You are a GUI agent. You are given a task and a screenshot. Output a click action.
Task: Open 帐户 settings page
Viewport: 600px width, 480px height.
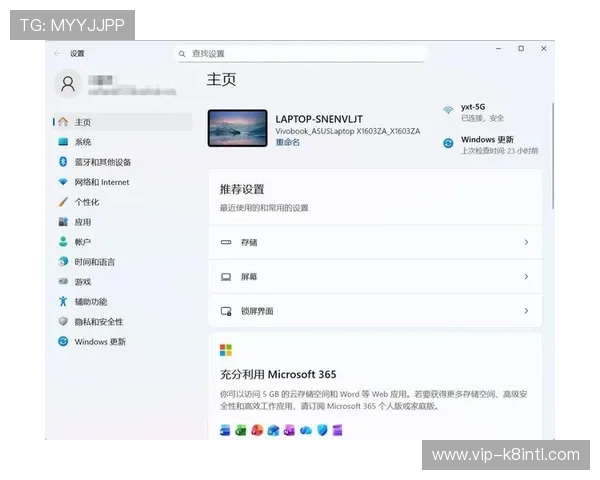click(x=122, y=242)
